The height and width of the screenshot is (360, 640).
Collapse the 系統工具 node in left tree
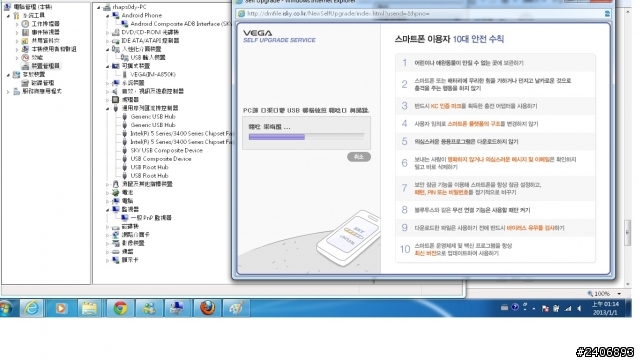8,16
